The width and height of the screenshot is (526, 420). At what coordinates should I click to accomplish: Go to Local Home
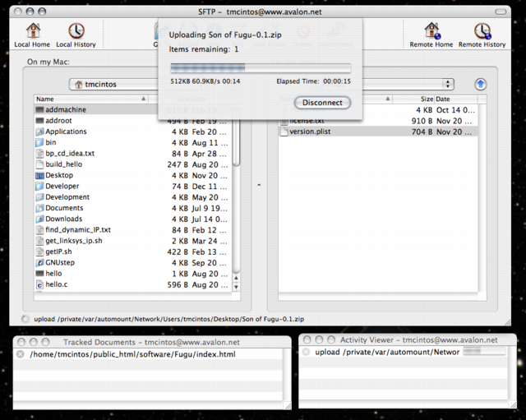[x=32, y=35]
